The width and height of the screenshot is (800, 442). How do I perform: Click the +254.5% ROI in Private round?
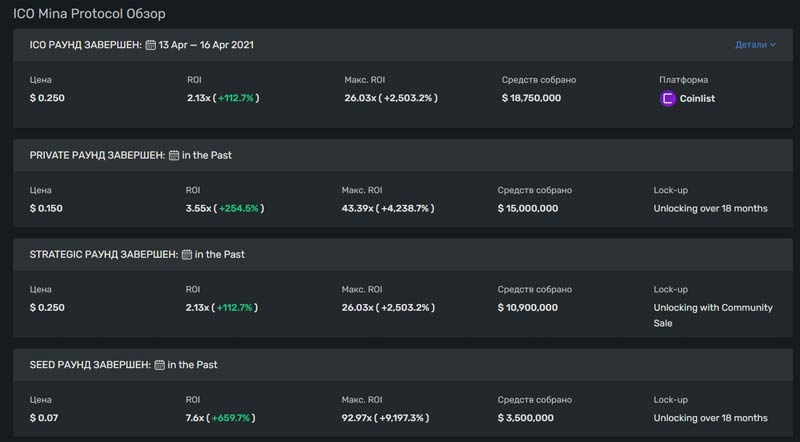click(239, 209)
